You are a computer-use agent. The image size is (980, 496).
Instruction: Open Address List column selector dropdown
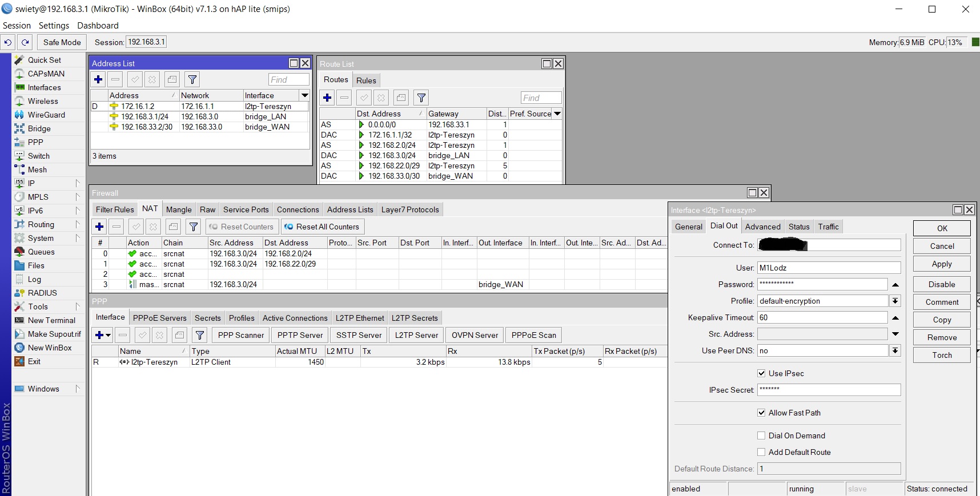point(305,95)
